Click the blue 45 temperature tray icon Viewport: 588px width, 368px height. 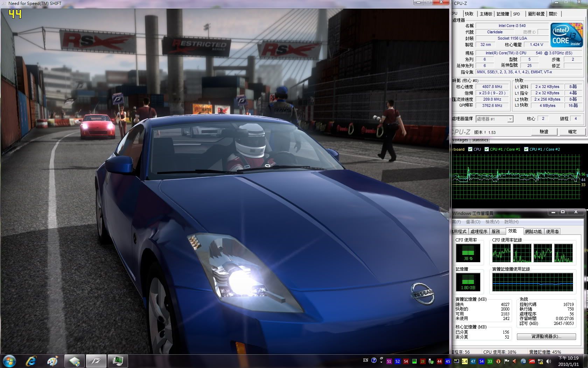(x=448, y=361)
